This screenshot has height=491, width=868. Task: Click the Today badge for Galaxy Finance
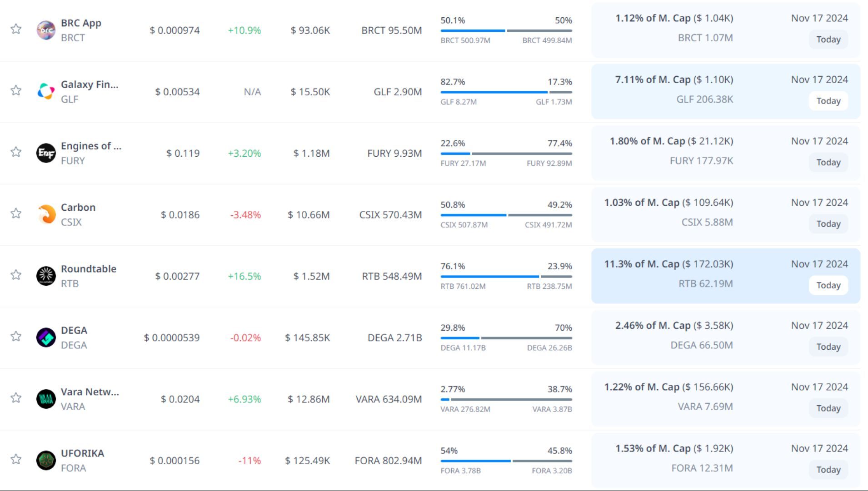click(828, 101)
